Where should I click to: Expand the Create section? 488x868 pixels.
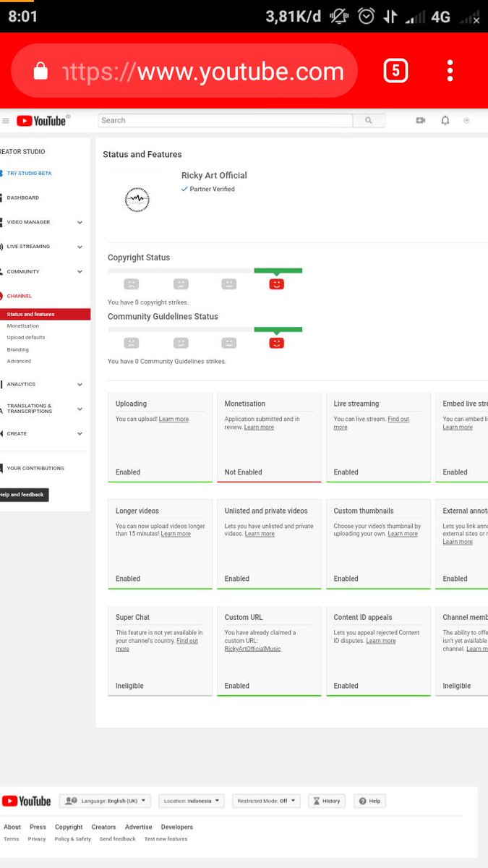(80, 434)
